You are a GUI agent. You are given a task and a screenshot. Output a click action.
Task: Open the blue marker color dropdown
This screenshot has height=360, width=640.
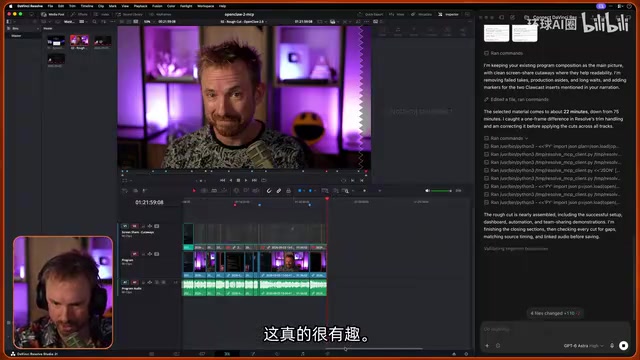(316, 191)
